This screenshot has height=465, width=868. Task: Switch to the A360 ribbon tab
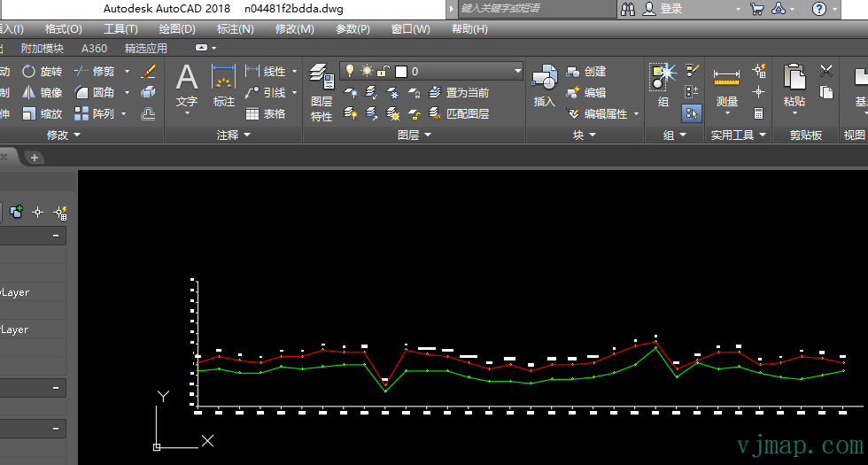(x=94, y=49)
